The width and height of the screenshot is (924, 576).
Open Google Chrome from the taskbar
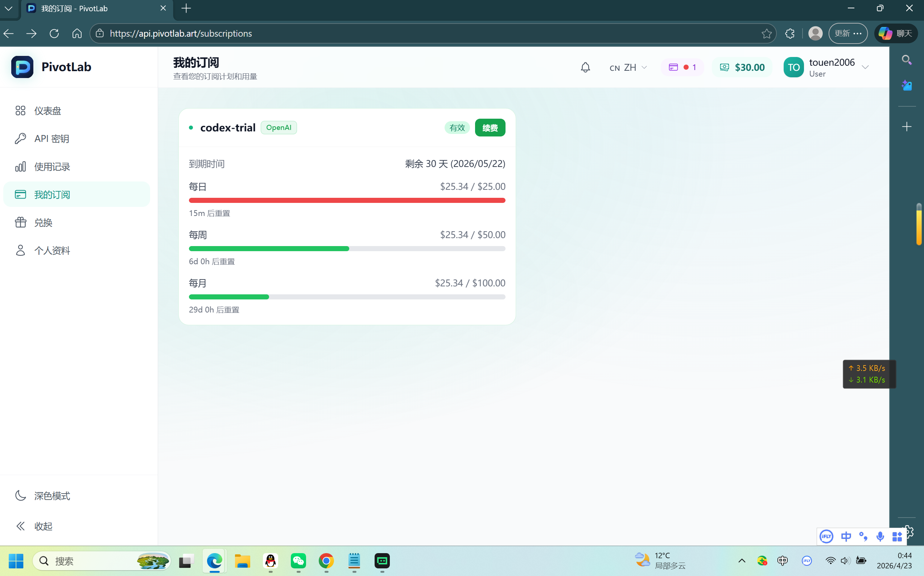click(326, 561)
